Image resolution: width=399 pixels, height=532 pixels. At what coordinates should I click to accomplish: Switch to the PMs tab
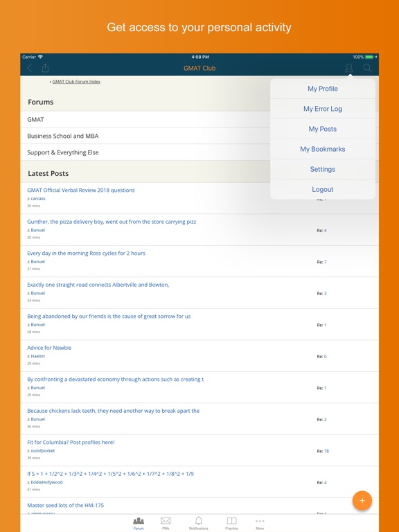[166, 523]
